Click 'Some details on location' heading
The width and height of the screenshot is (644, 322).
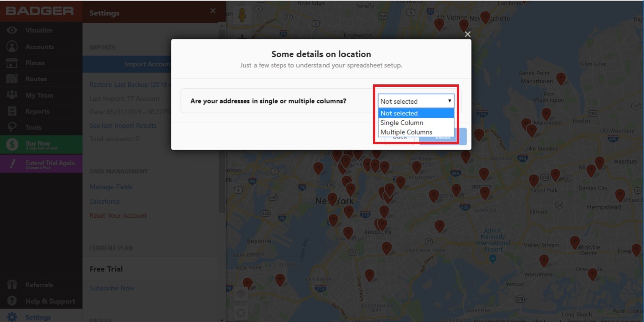(321, 54)
